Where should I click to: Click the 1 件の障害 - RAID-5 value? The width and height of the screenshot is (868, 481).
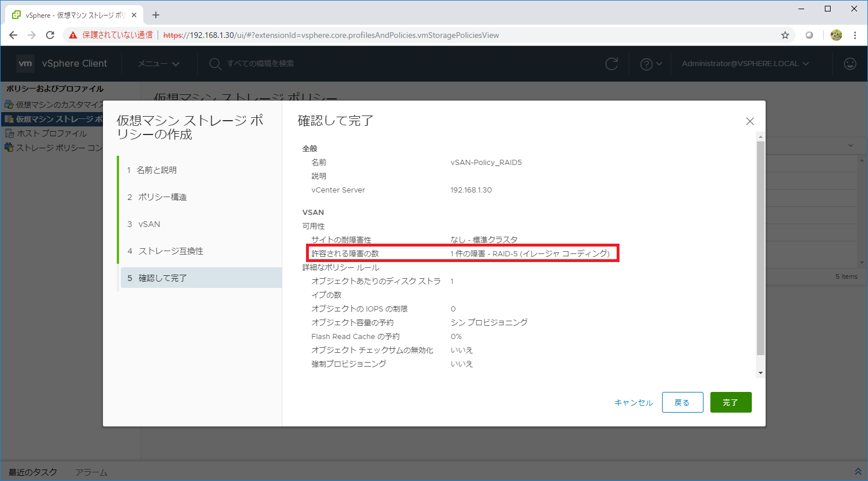pos(530,253)
